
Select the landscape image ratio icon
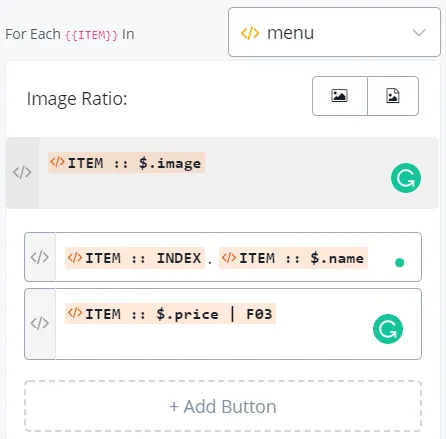340,96
